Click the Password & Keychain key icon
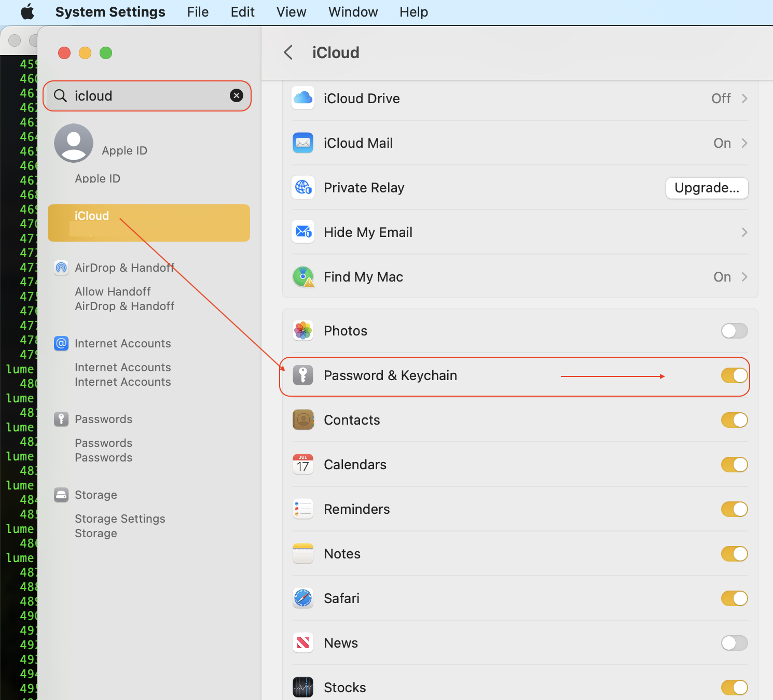 point(303,375)
